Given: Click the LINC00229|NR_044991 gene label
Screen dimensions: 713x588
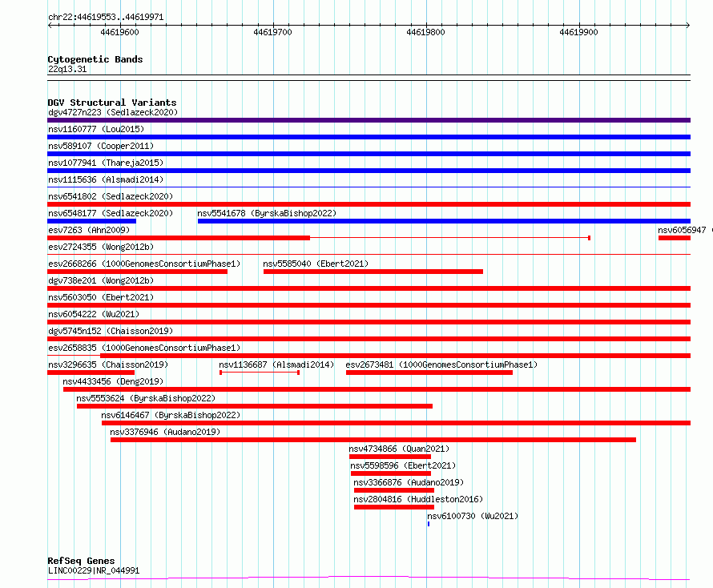Looking at the screenshot, I should (x=94, y=570).
